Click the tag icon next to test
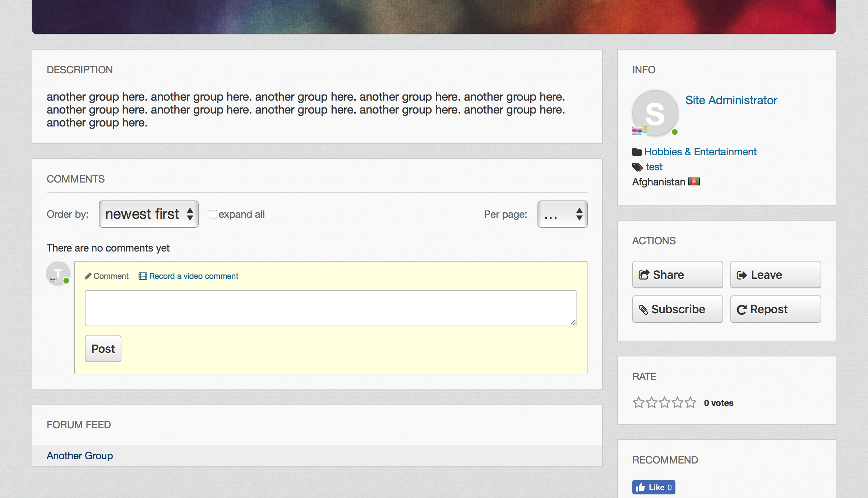Screen dimensions: 868x498 [x=637, y=167]
